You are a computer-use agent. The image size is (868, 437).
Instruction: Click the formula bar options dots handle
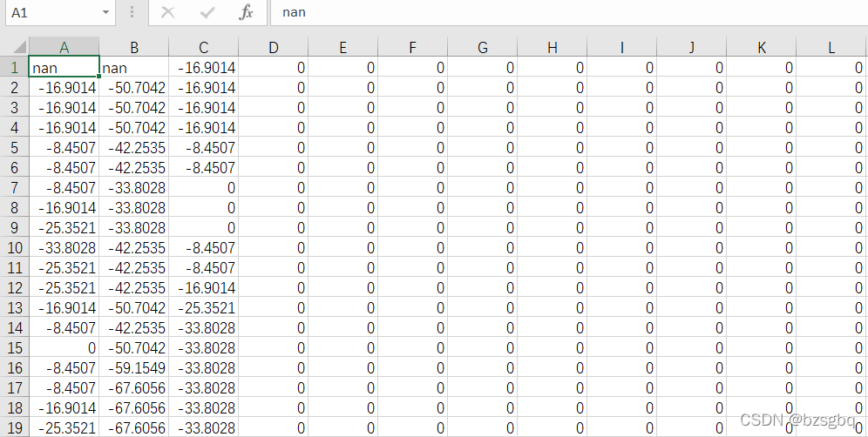click(x=132, y=12)
